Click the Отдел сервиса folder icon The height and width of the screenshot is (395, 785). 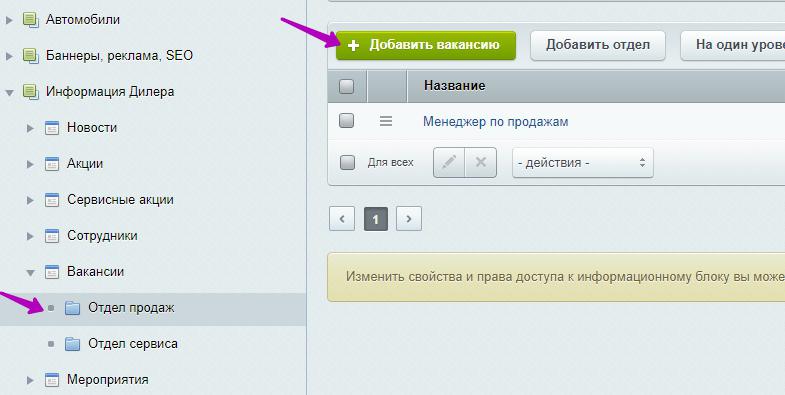pyautogui.click(x=73, y=344)
